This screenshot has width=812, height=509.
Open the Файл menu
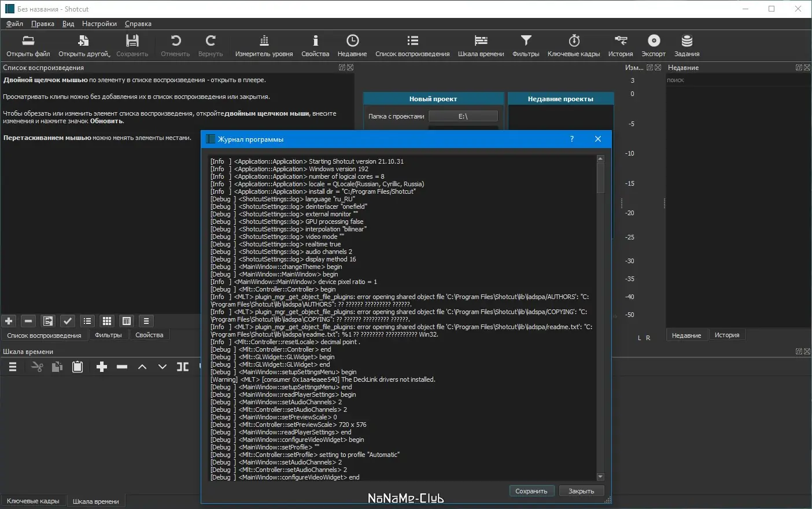click(14, 24)
